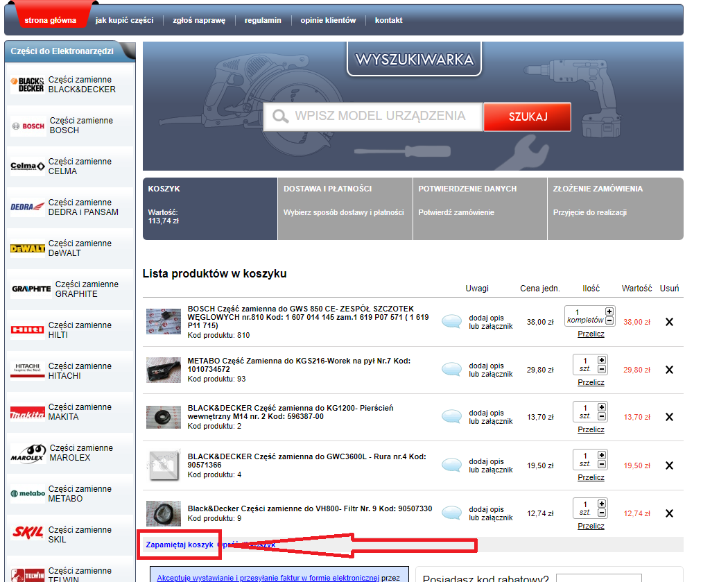Open kontakt menu item

point(388,20)
